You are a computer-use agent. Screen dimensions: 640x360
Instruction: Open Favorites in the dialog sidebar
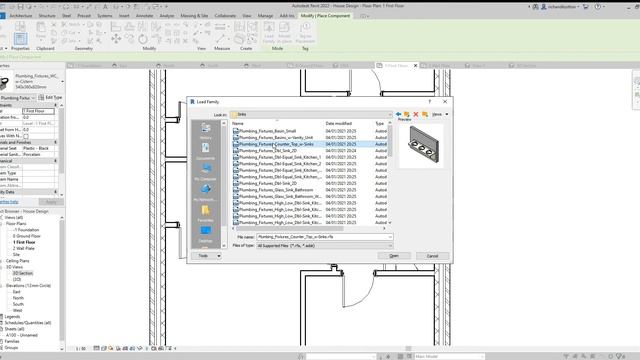coord(205,213)
